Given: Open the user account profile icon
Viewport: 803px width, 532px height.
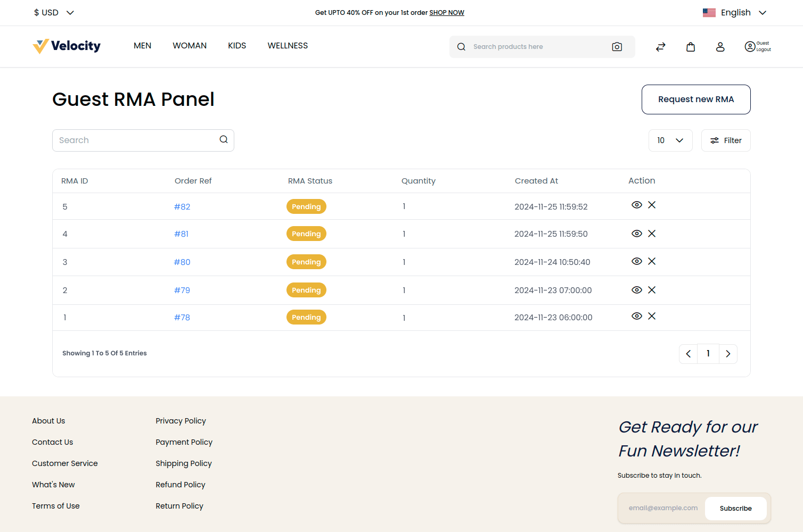Looking at the screenshot, I should tap(720, 47).
